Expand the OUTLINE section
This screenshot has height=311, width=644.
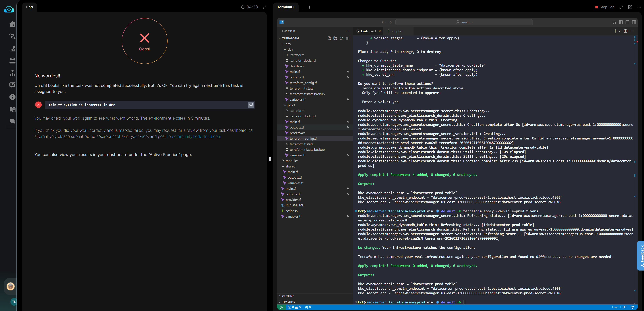pos(288,296)
